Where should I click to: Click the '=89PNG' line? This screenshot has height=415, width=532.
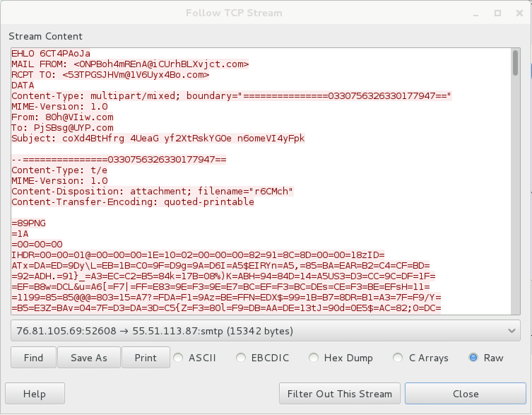(x=29, y=223)
